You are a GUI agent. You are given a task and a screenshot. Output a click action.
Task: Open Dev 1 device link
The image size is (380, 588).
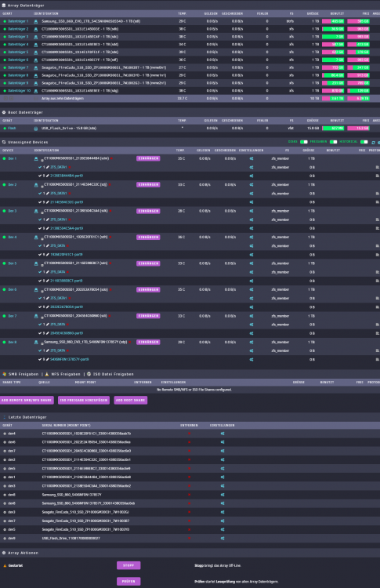click(12, 158)
